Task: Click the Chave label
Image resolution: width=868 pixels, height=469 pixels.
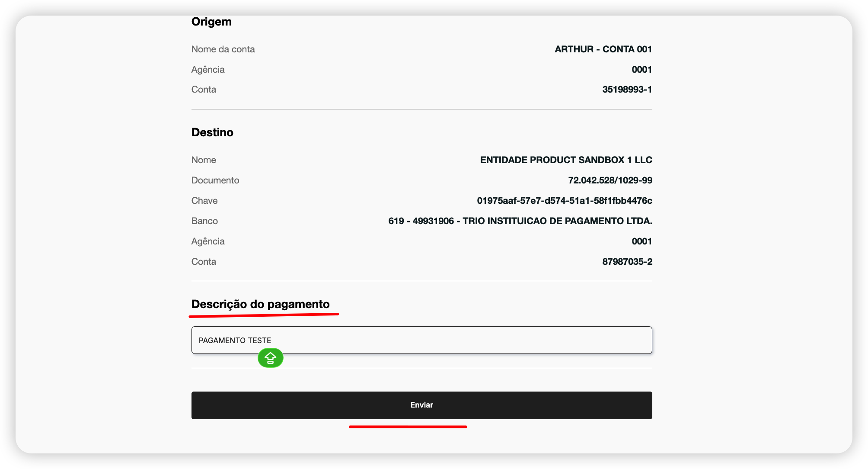Action: click(204, 201)
